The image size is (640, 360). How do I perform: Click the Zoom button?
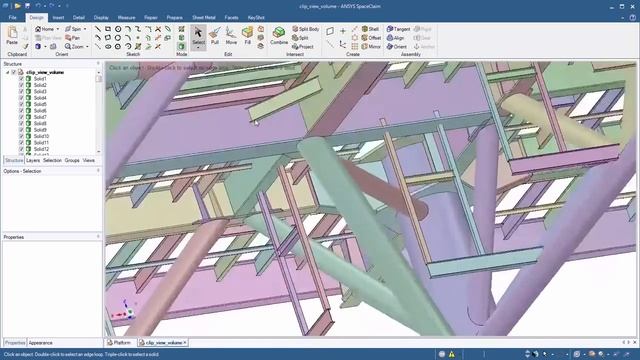74,47
